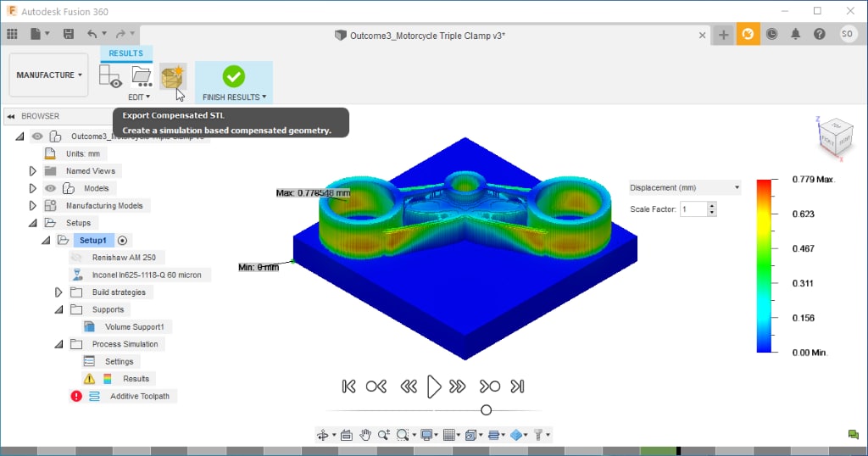Open the data panel grid icon
The width and height of the screenshot is (868, 456).
click(x=12, y=34)
